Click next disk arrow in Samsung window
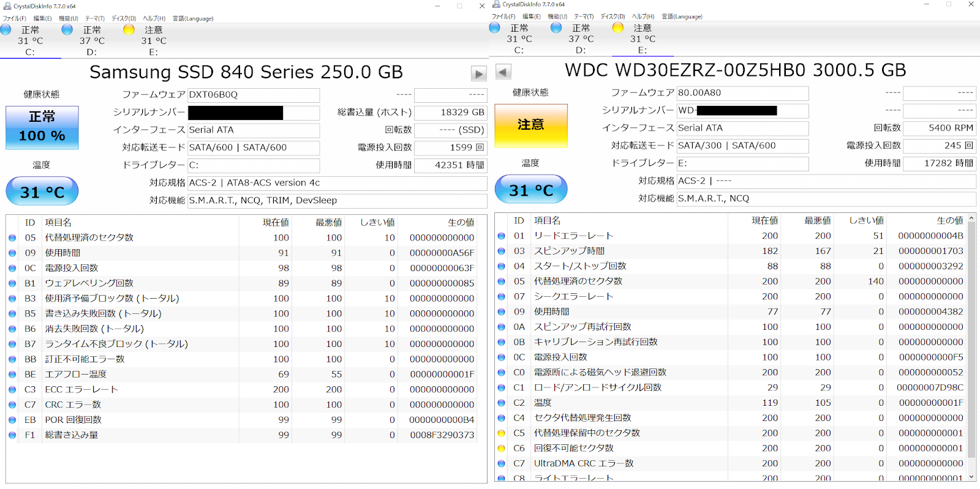This screenshot has width=980, height=489. pos(478,74)
